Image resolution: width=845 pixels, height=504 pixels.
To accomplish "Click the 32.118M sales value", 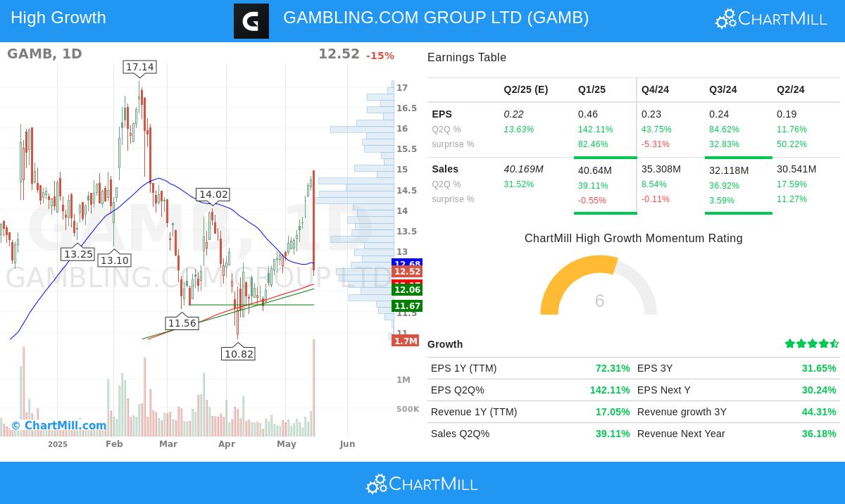I will click(x=729, y=170).
